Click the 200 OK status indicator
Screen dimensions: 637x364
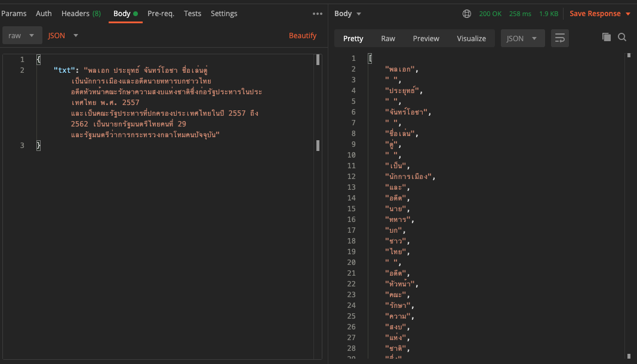[x=490, y=13]
